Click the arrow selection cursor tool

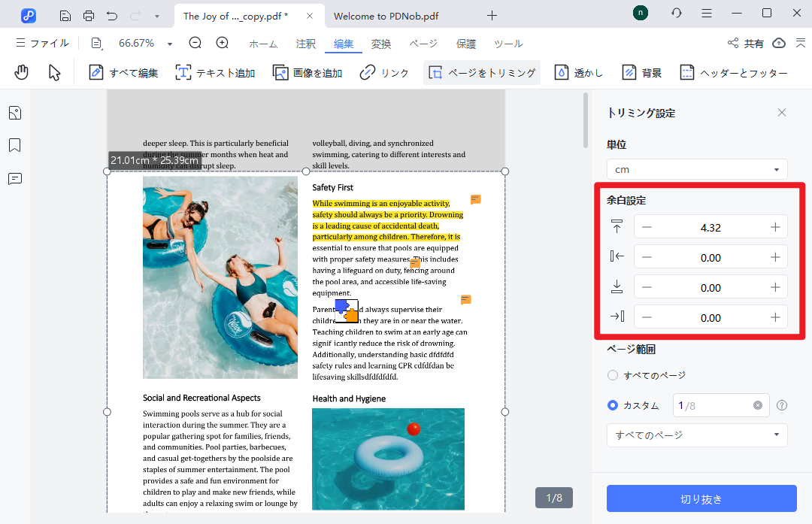point(54,72)
